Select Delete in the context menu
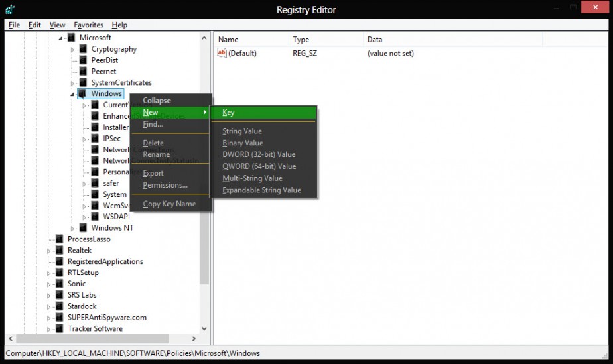The image size is (613, 364). point(170,143)
